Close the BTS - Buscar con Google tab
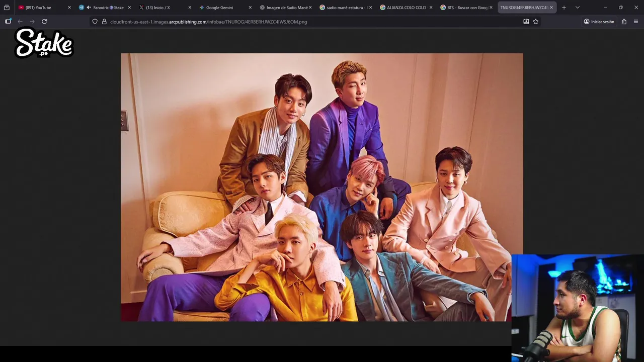 (491, 8)
